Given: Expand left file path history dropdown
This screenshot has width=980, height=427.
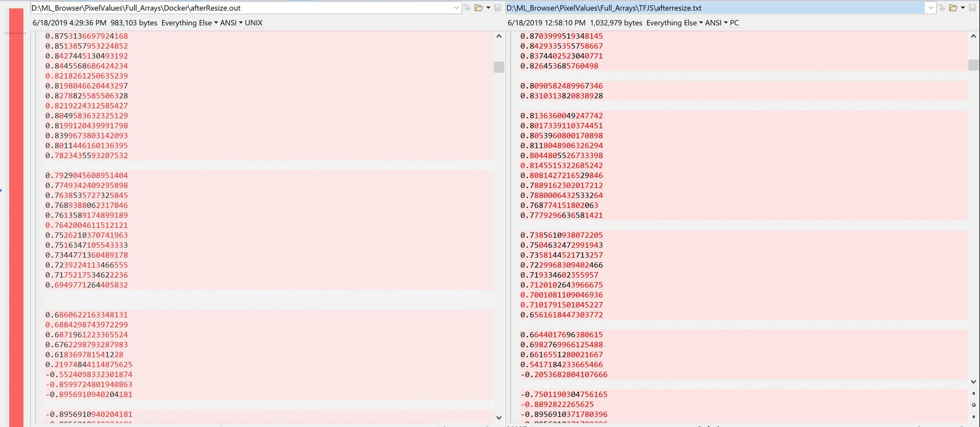Looking at the screenshot, I should (x=457, y=8).
